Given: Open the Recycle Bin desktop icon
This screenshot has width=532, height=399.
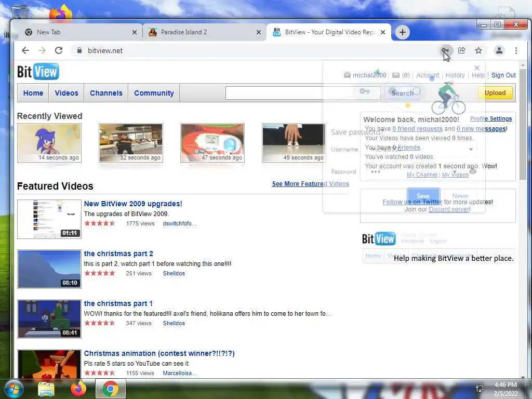Looking at the screenshot, I should tap(20, 12).
